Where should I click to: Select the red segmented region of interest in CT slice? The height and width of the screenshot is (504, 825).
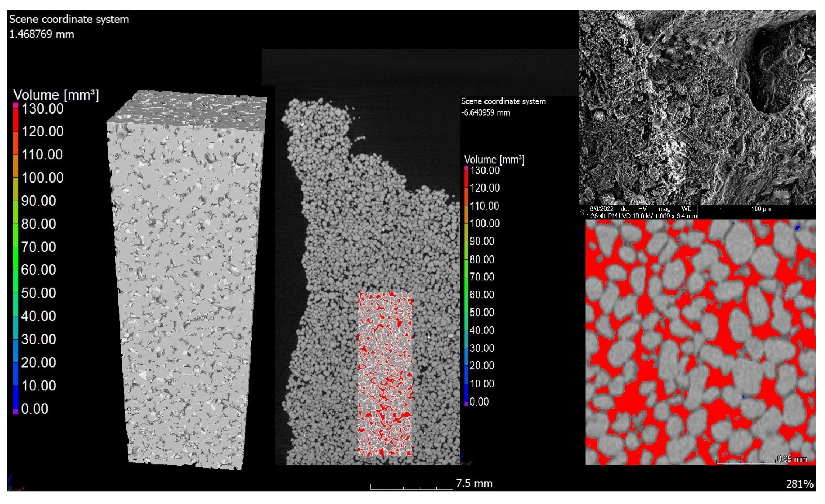click(x=385, y=374)
